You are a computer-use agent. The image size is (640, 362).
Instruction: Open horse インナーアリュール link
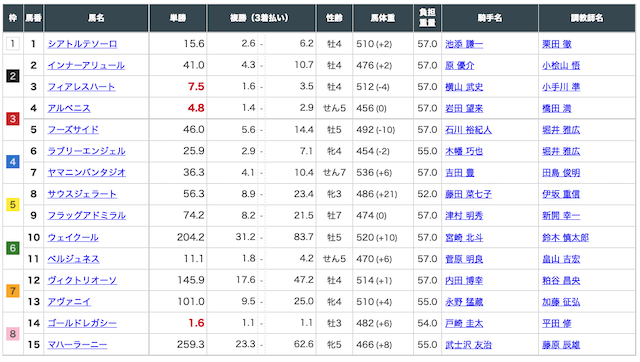(x=86, y=65)
